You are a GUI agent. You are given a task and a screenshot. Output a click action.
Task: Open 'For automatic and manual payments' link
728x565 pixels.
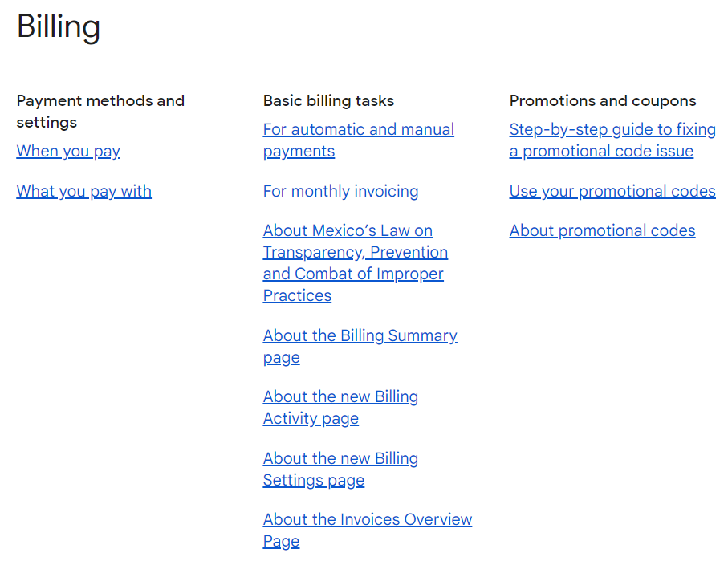pos(359,140)
